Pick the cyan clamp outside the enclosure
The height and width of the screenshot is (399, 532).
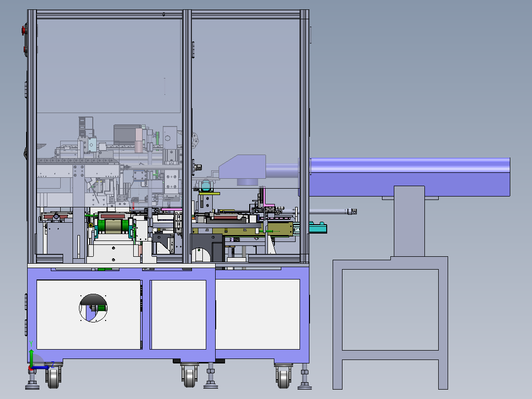coord(318,228)
